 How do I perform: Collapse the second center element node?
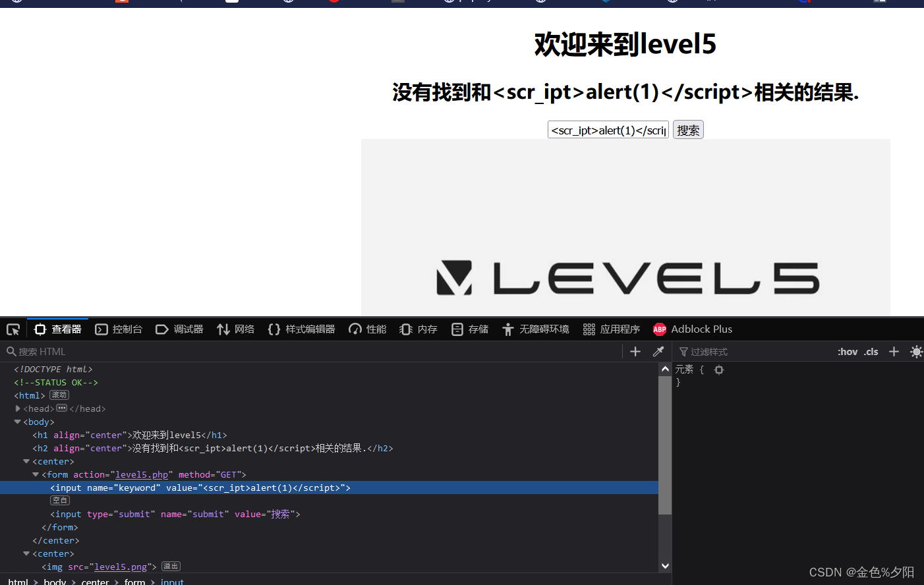pos(26,553)
